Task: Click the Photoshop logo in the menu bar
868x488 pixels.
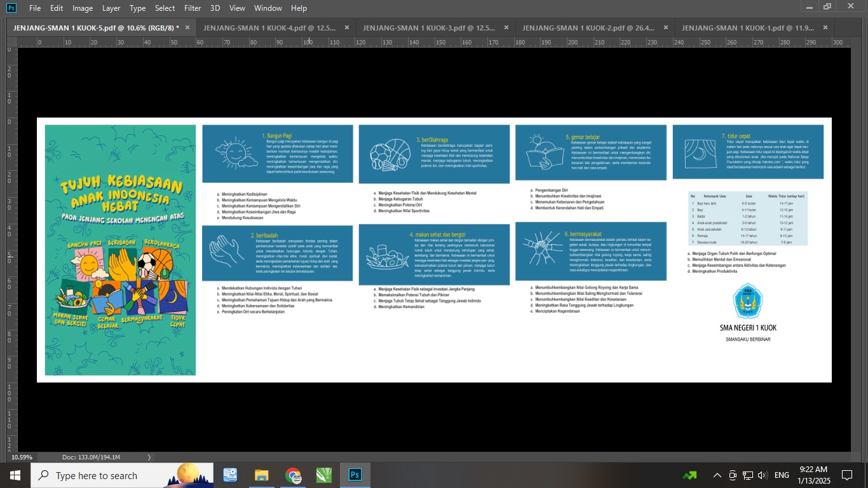Action: 11,8
